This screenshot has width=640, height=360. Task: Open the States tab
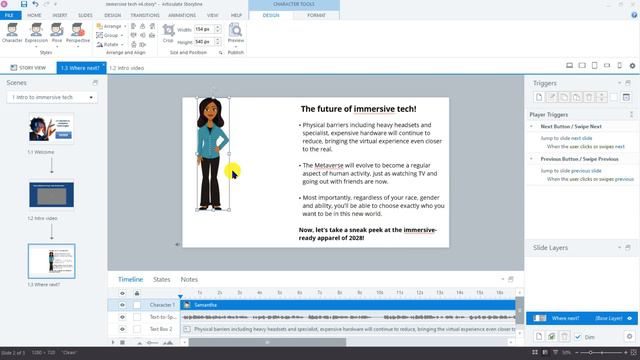[x=162, y=279]
